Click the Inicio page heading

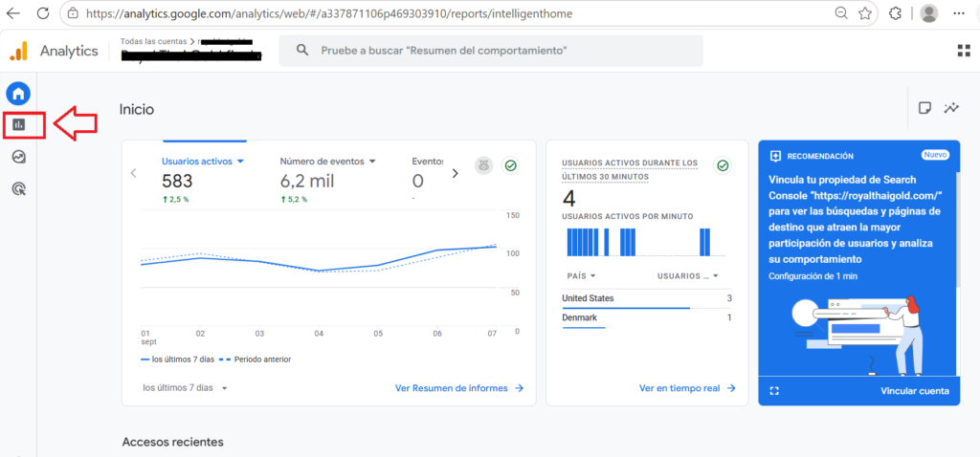(136, 109)
